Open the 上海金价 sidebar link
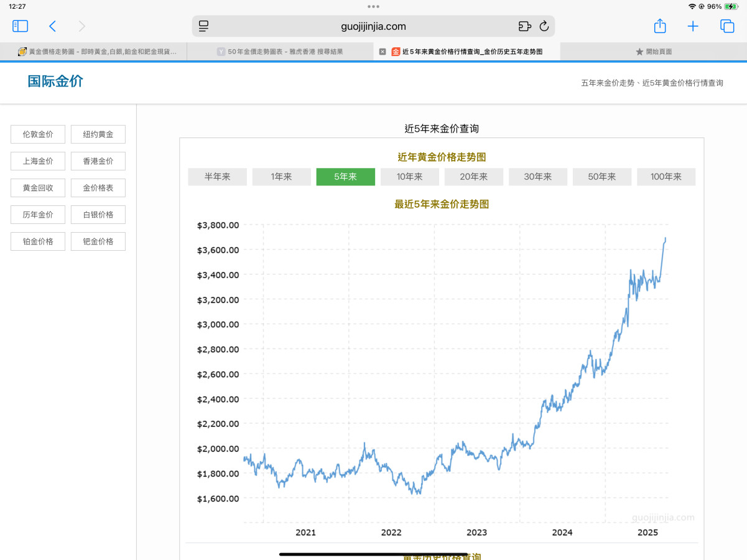This screenshot has width=747, height=560. point(38,161)
